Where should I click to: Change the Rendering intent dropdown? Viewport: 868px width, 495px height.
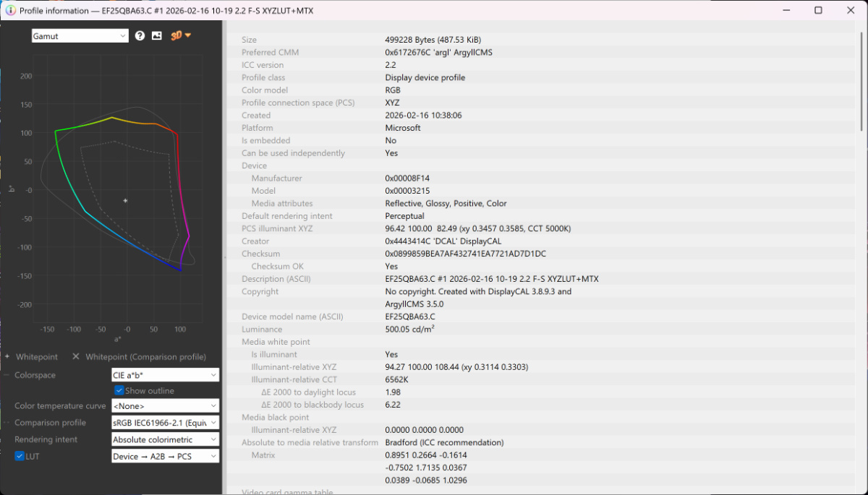(165, 439)
